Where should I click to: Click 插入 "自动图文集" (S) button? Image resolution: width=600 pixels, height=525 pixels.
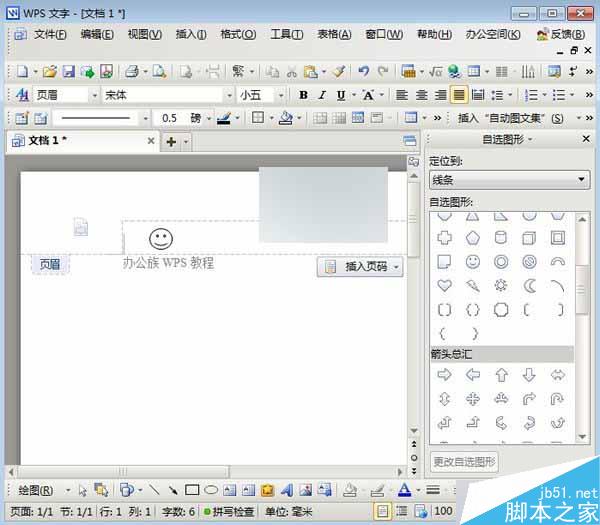tap(510, 118)
